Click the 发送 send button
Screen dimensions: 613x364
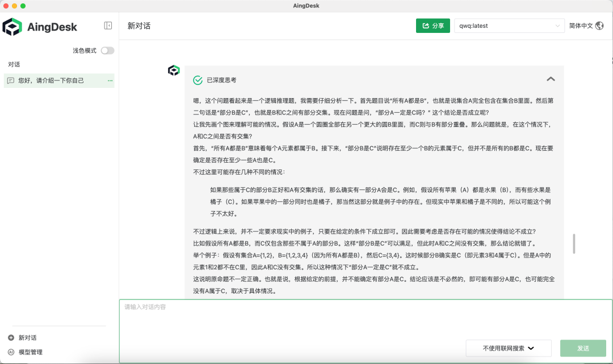(583, 348)
